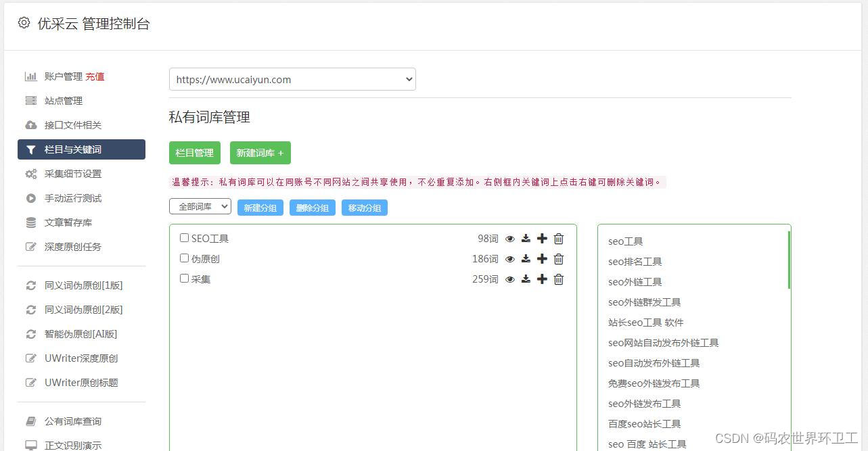This screenshot has height=451, width=868.
Task: Open the website URL dropdown
Action: 292,79
